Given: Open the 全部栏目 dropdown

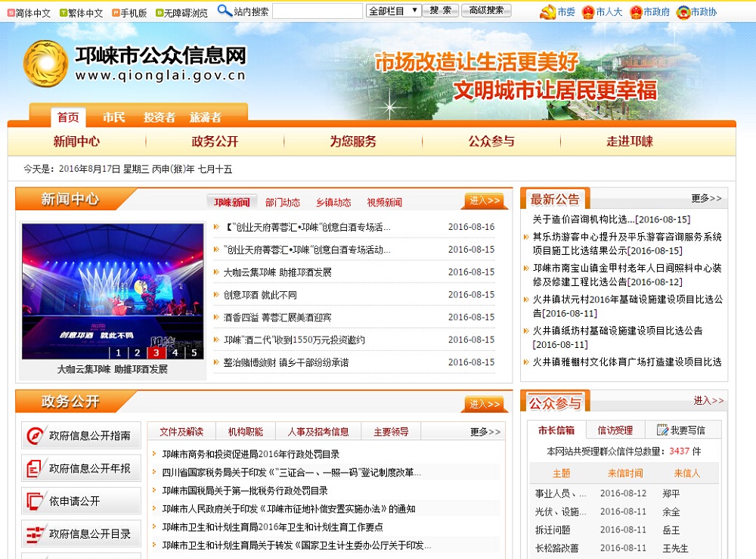Looking at the screenshot, I should coord(393,11).
